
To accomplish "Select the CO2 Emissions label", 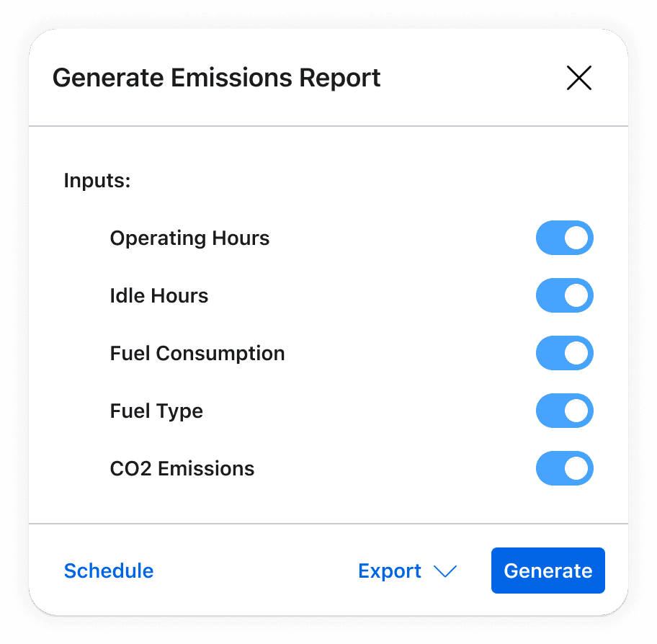I will coord(182,468).
